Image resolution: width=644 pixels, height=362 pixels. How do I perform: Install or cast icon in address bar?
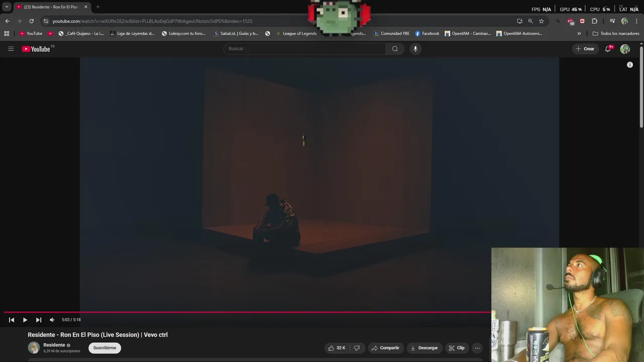(x=520, y=21)
